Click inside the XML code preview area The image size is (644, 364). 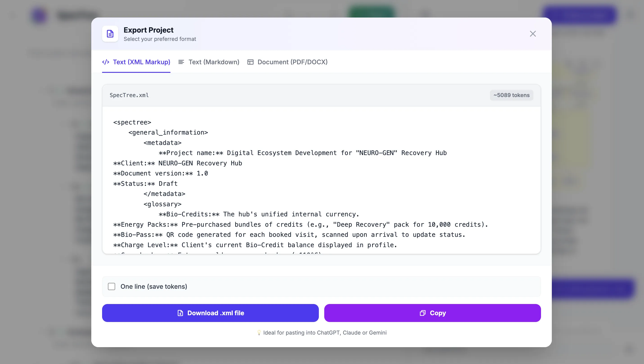[320, 180]
